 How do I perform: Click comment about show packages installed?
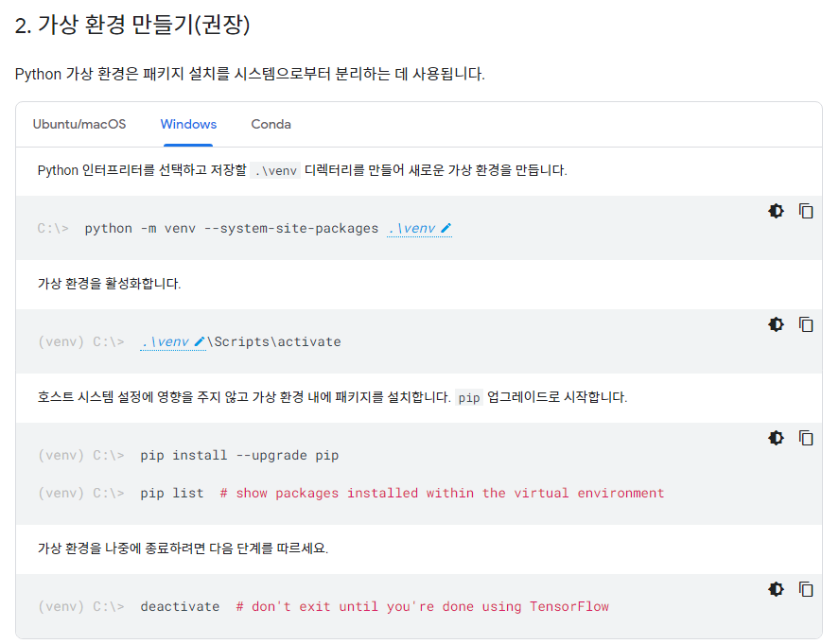[x=442, y=493]
